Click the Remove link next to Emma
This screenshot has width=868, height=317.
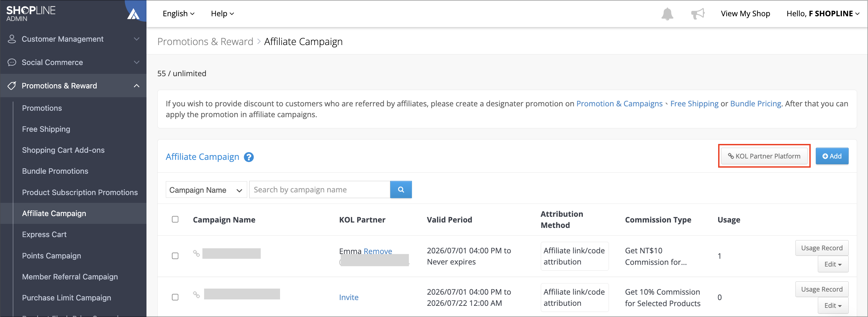pos(378,251)
